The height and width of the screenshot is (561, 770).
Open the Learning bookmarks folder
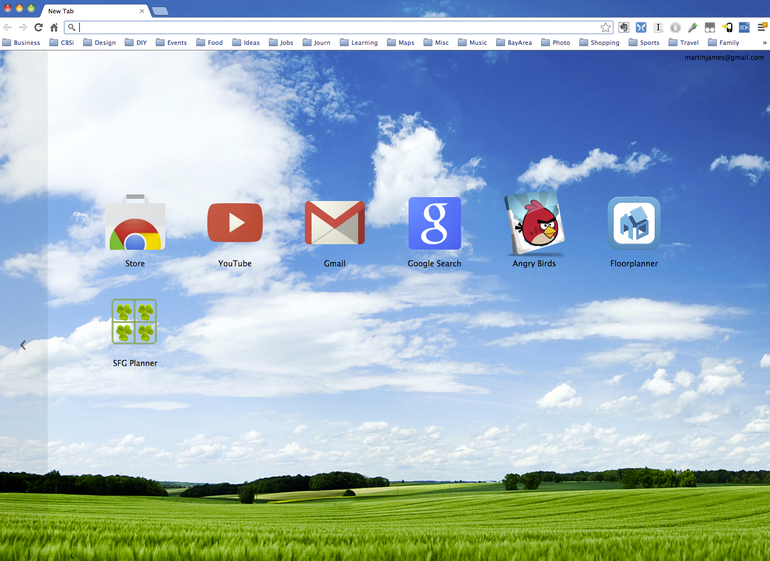click(359, 43)
